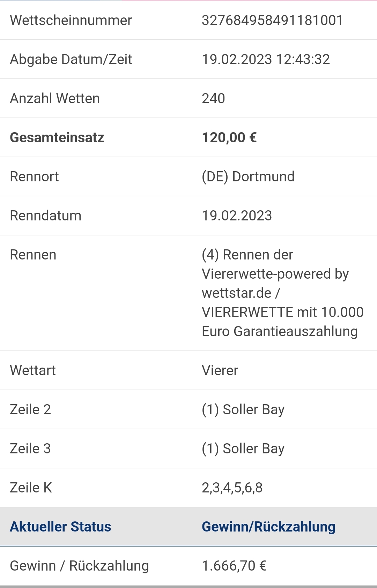Click the Zeile K label
Image resolution: width=377 pixels, height=588 pixels.
pos(31,488)
